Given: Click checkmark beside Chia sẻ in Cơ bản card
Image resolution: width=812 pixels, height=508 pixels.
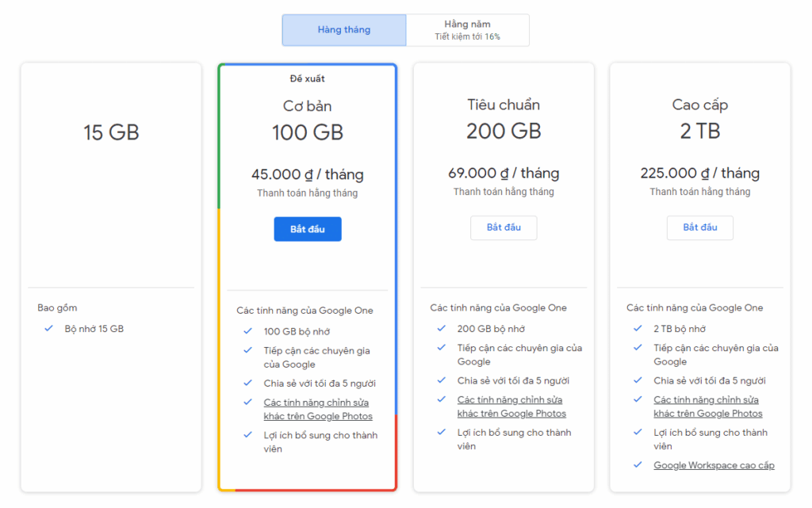Looking at the screenshot, I should pyautogui.click(x=247, y=383).
